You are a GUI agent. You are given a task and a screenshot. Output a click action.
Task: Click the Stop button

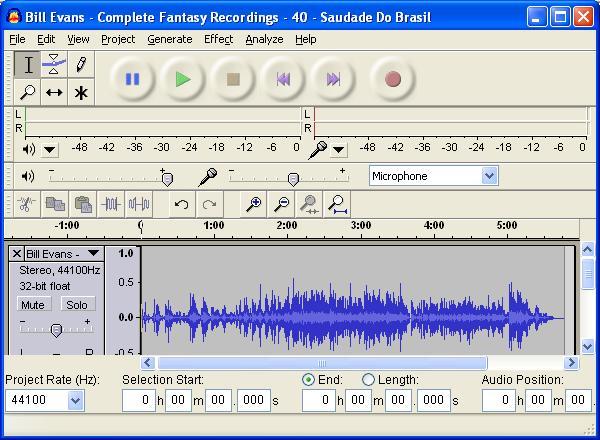pos(233,80)
